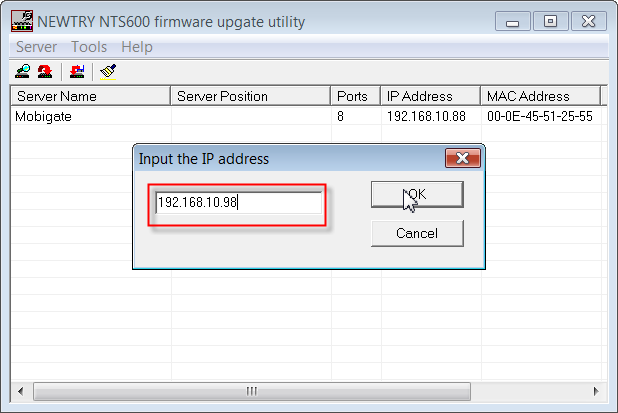The image size is (618, 413).
Task: Click the search server toolbar icon
Action: [x=23, y=71]
